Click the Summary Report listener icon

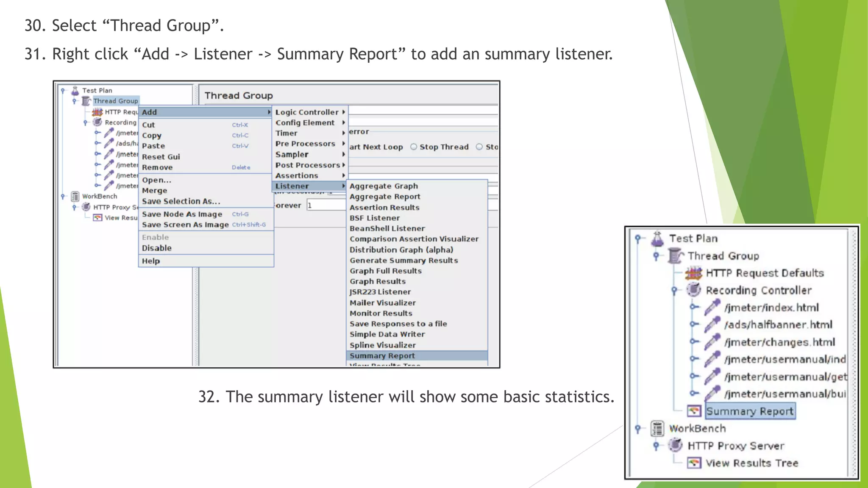pos(694,411)
